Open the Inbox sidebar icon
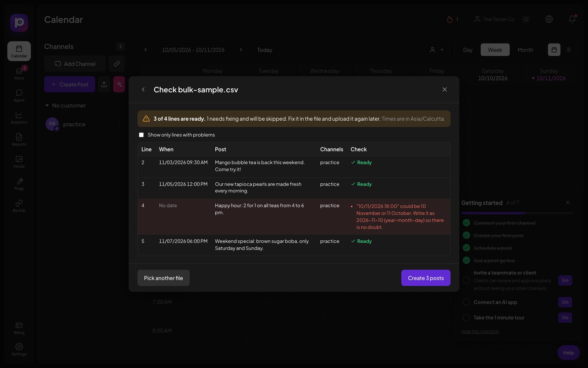Screen dimensions: 588x368 pos(19,73)
